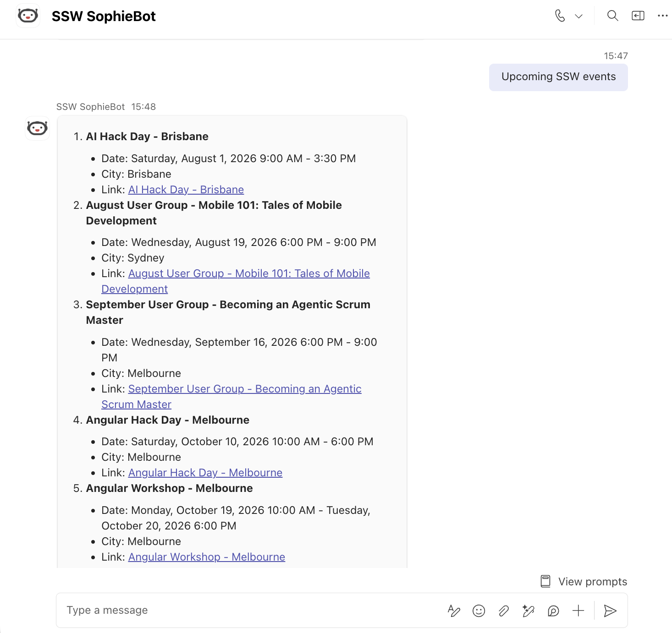Click the date line 'Saturday, August 1, 2026'
Viewport: 672px width, 633px height.
coord(229,158)
